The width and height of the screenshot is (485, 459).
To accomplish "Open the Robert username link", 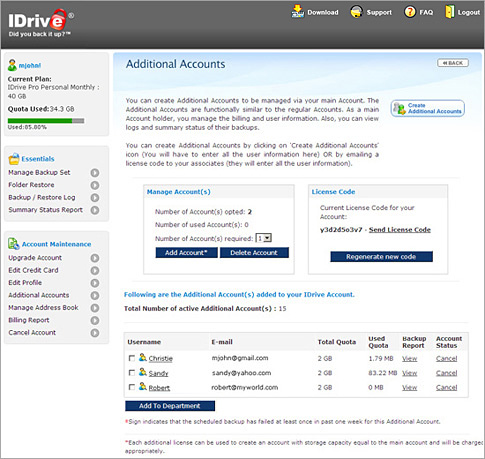I will tap(159, 388).
